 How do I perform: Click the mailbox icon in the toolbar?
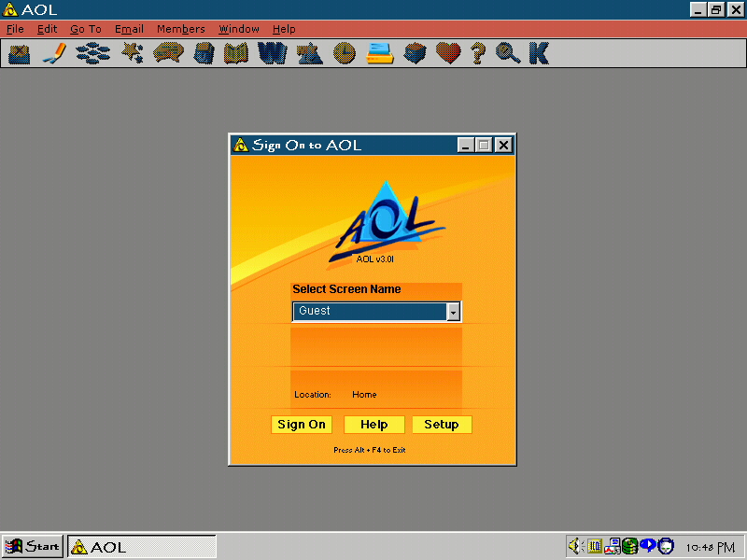pos(19,54)
